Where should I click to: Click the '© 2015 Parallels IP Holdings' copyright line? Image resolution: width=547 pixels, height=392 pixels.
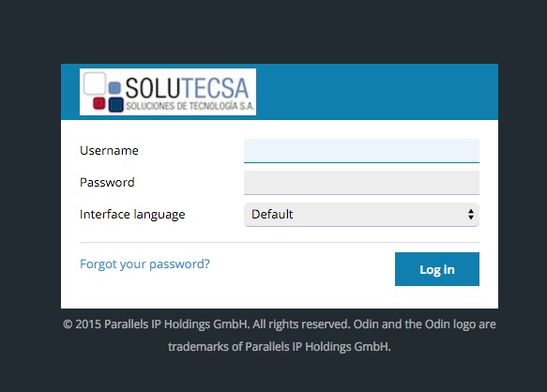click(279, 324)
